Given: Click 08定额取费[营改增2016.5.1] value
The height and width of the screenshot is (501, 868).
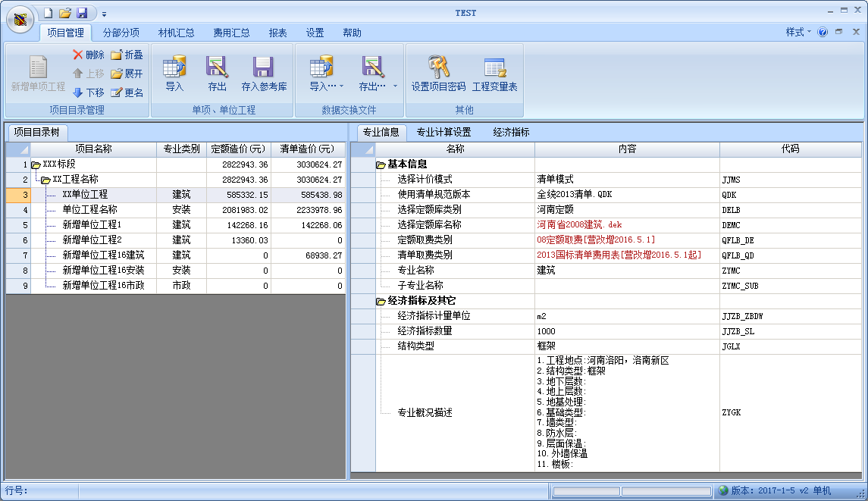Looking at the screenshot, I should coord(627,240).
